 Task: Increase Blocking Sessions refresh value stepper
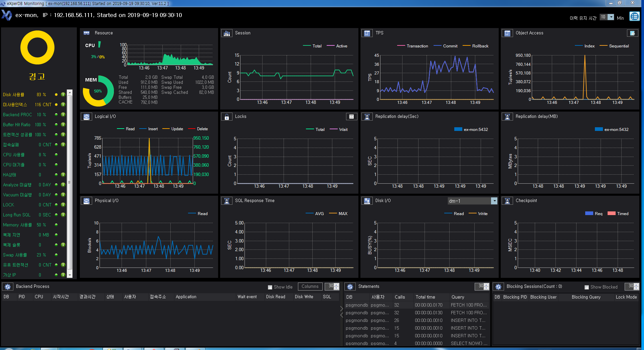[x=636, y=285]
